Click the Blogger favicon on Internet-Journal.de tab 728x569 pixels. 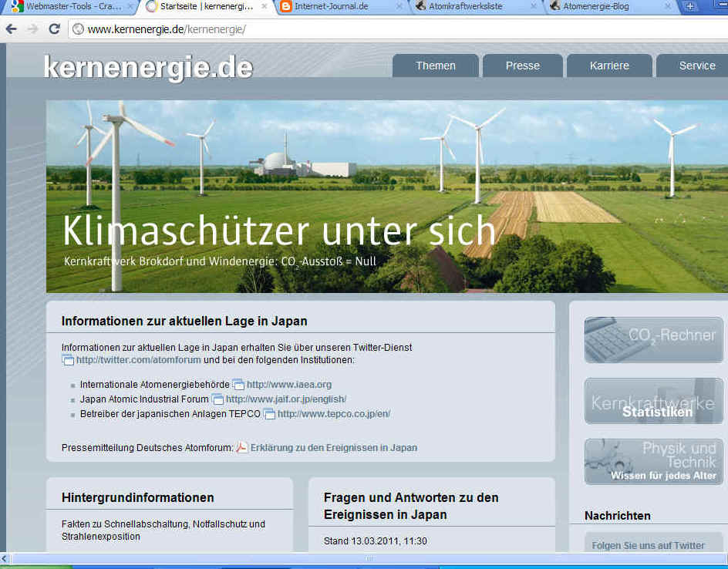(286, 6)
